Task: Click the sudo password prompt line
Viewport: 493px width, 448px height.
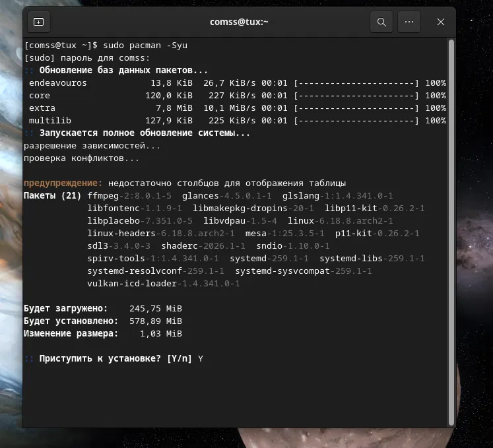Action: 87,58
